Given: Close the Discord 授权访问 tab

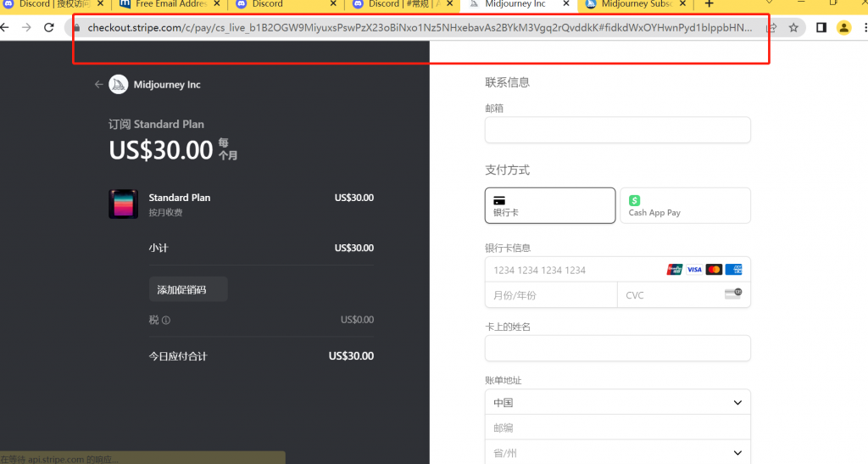Looking at the screenshot, I should pos(100,4).
